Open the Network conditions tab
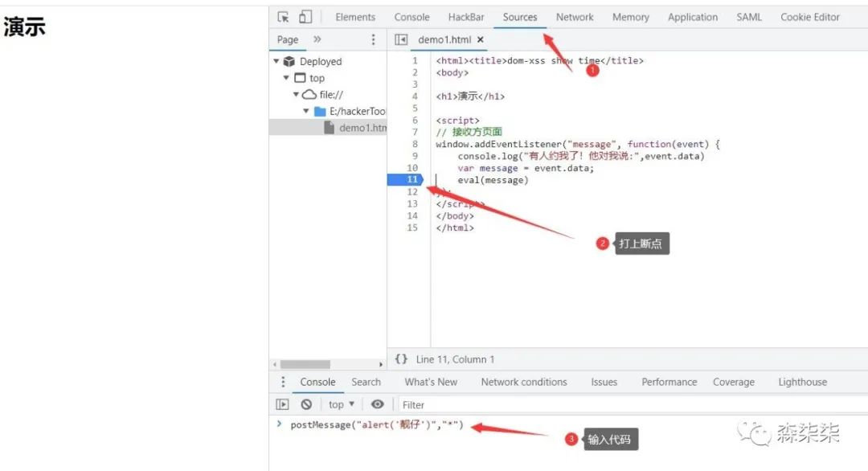The image size is (868, 471). [524, 382]
